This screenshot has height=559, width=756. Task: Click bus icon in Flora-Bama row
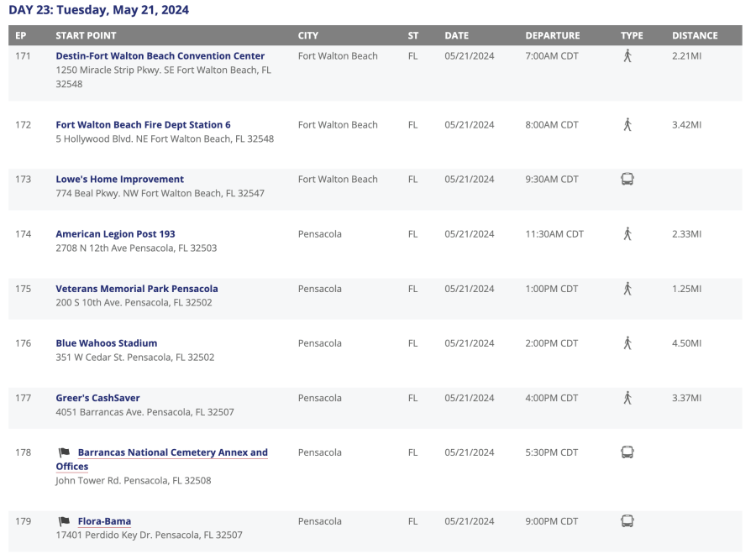627,521
